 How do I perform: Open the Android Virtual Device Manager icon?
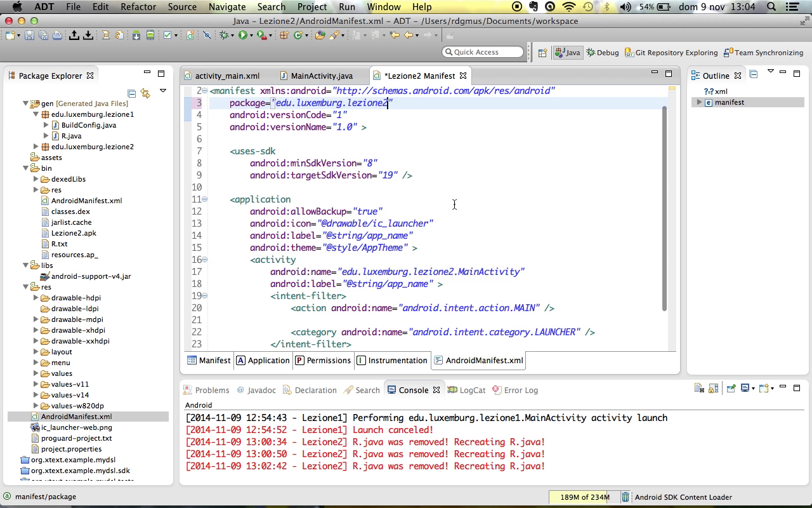pos(150,35)
